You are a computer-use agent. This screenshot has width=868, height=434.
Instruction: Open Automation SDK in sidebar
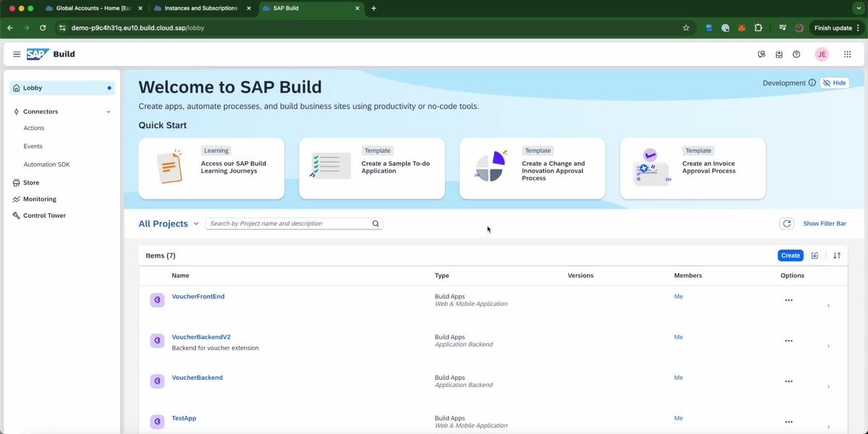46,164
